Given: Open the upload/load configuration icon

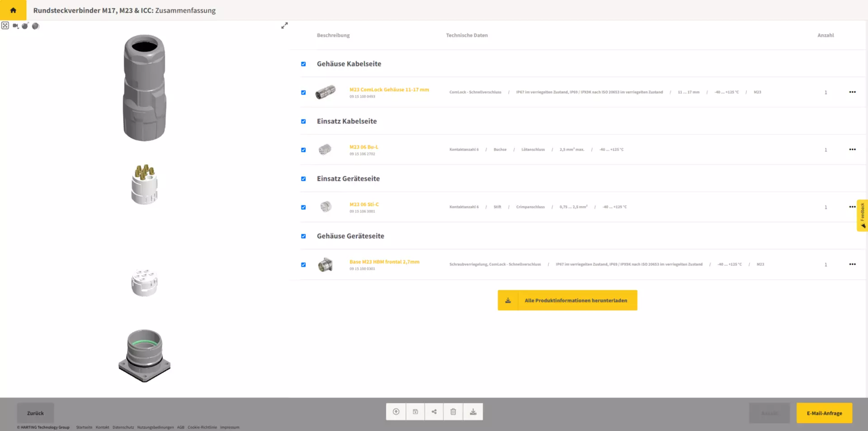Looking at the screenshot, I should (396, 412).
